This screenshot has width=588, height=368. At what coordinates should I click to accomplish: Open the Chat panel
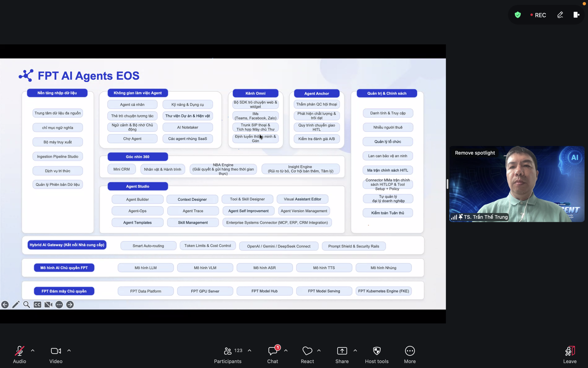[x=273, y=355]
